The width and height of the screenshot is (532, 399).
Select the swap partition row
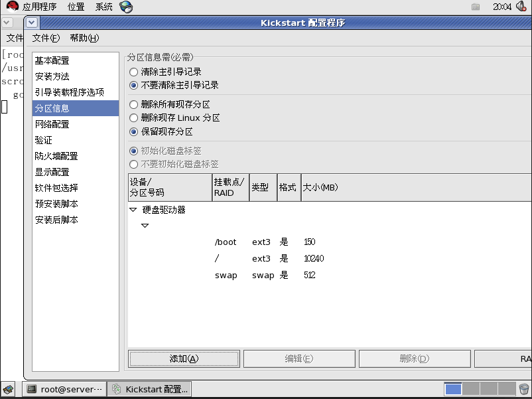point(330,276)
